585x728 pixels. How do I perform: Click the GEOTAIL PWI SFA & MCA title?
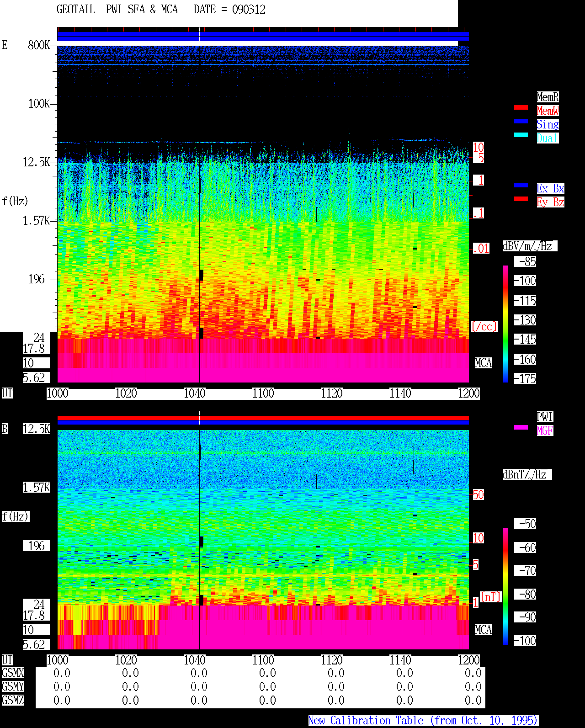[x=117, y=10]
